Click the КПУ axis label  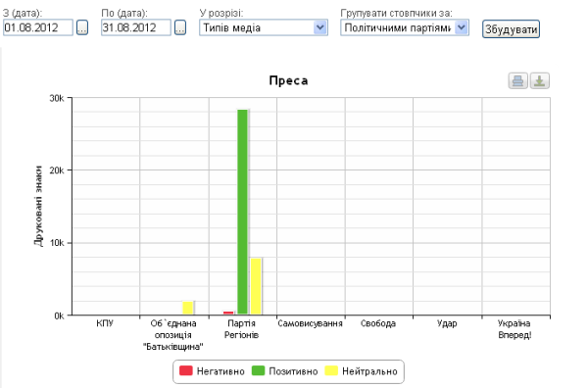click(x=105, y=323)
